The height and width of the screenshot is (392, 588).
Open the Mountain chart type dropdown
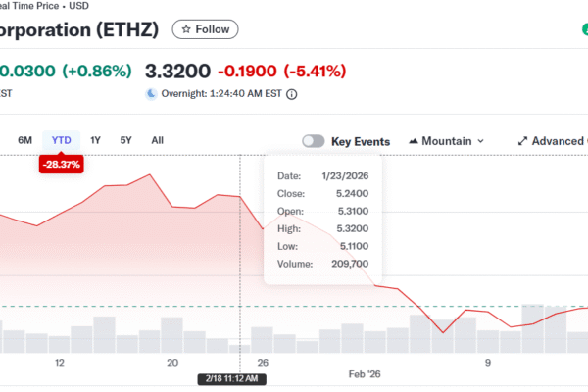446,141
